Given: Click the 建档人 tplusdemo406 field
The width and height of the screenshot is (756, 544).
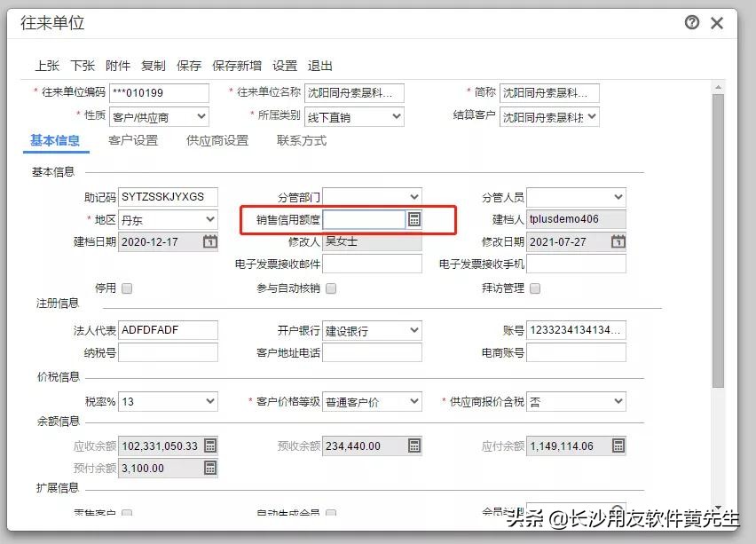Looking at the screenshot, I should (x=576, y=219).
